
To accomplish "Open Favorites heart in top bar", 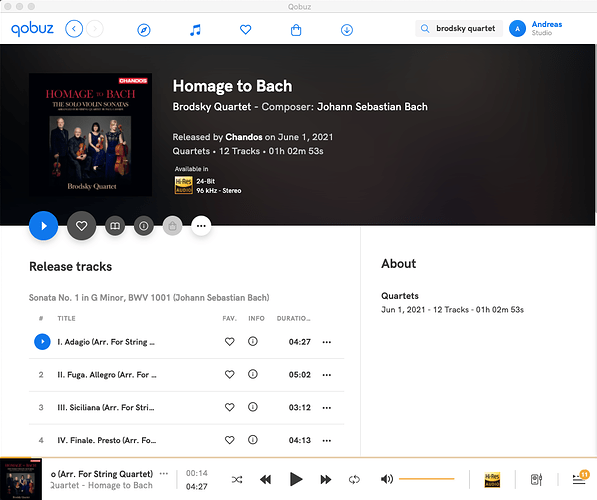I will [246, 29].
